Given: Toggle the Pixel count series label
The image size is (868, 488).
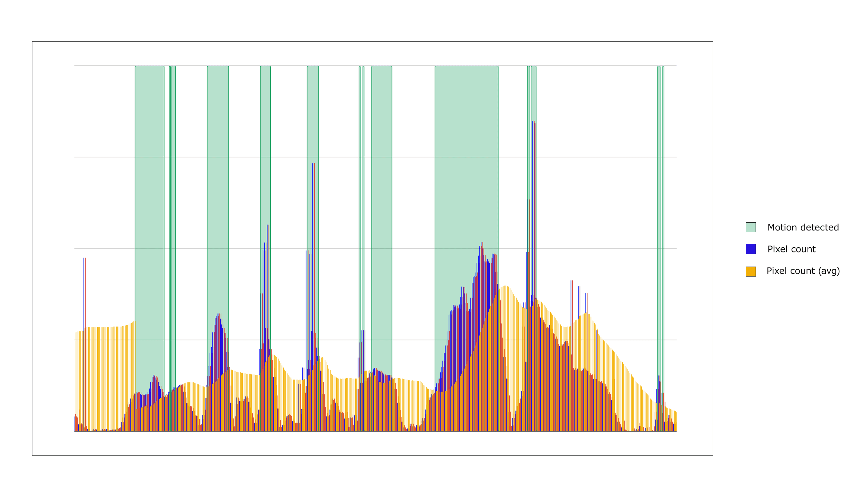Looking at the screenshot, I should [x=791, y=249].
